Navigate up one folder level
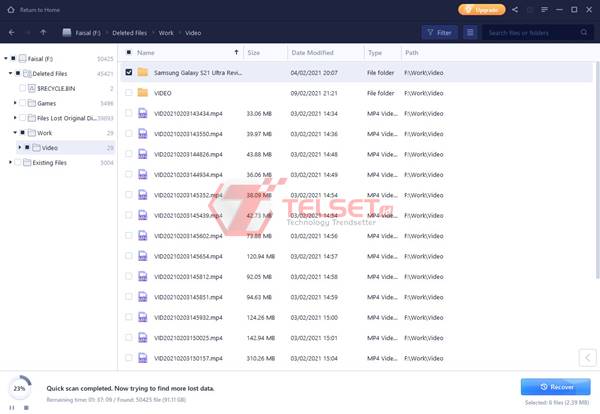 (43, 32)
